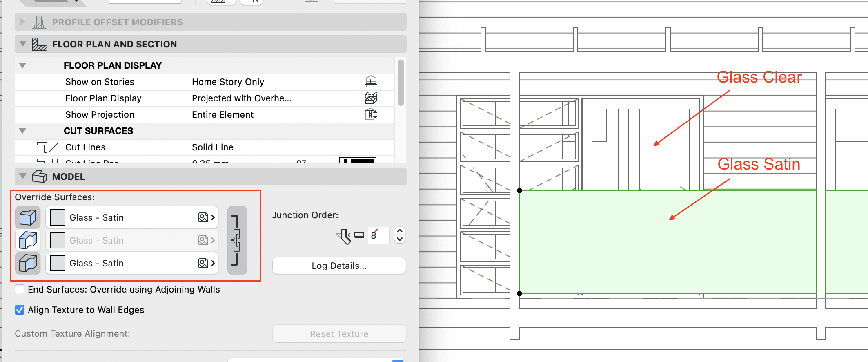Select the Solid Line value

click(212, 147)
